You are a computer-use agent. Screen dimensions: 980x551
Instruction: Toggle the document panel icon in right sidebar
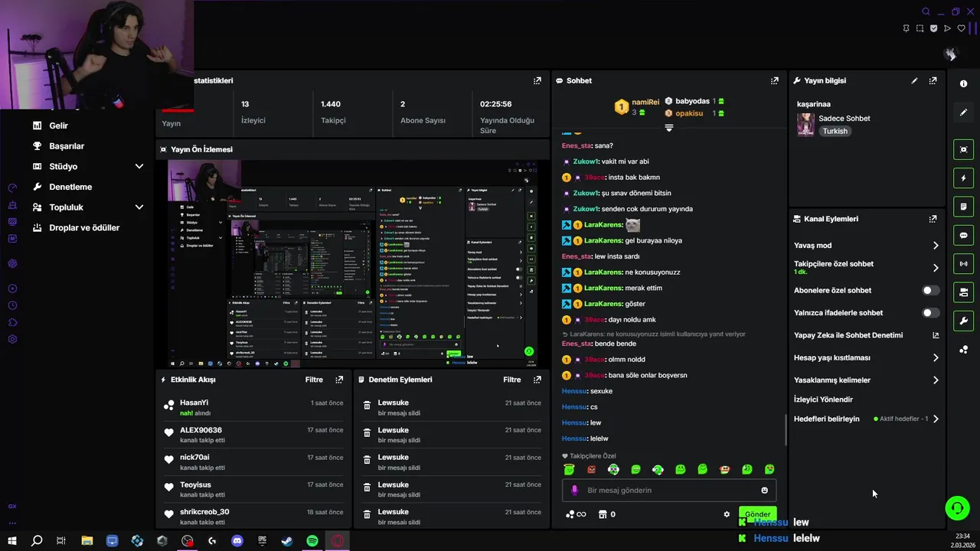[963, 207]
